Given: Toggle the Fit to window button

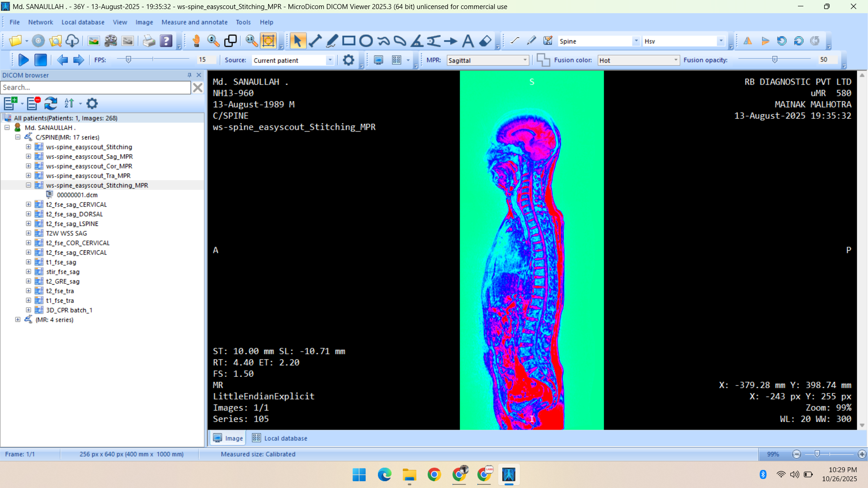Looking at the screenshot, I should 269,41.
